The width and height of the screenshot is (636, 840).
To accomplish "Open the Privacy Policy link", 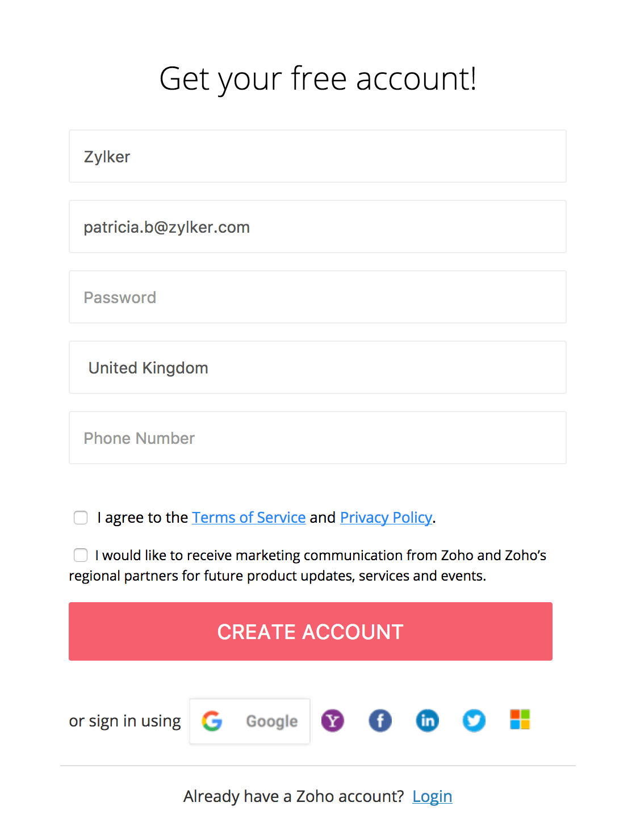I will pos(386,518).
